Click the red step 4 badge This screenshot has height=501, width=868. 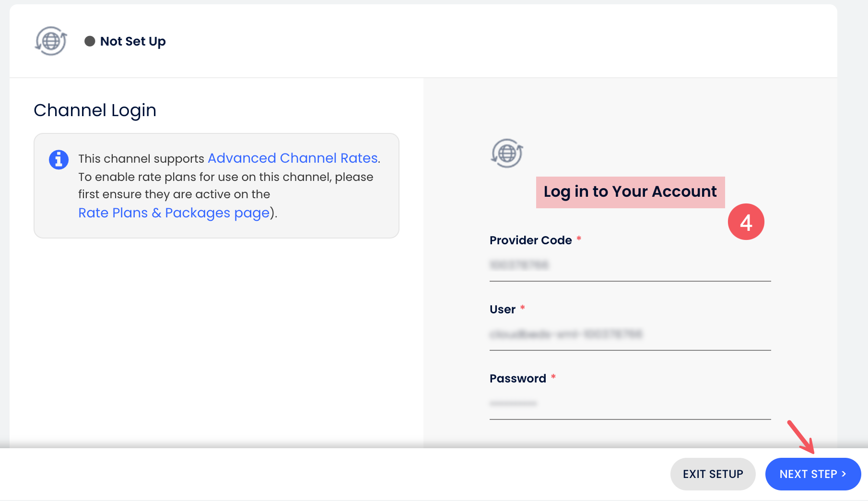click(x=746, y=222)
